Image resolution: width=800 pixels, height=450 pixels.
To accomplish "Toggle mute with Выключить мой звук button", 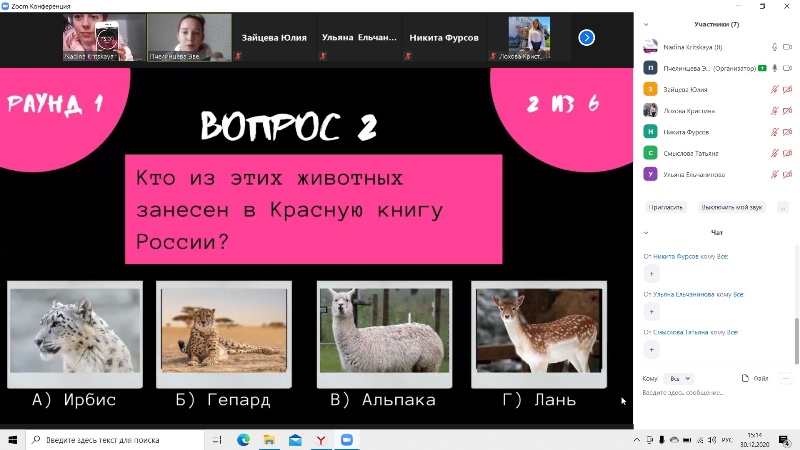I will click(x=732, y=207).
